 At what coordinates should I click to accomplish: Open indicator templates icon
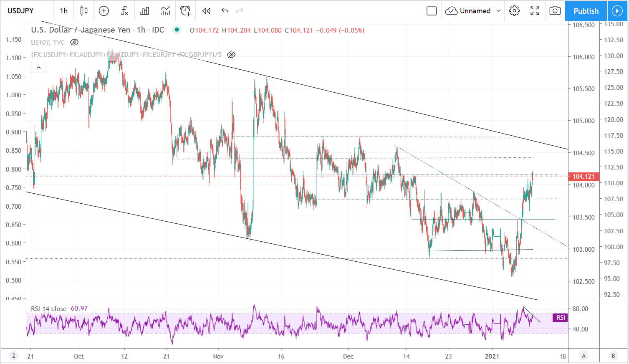coord(165,11)
